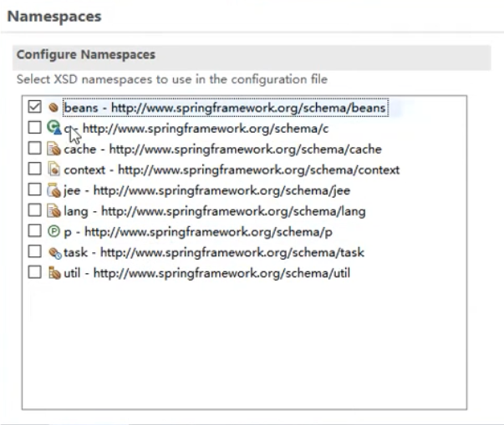Screen dimensions: 504x425
Task: Check the p namespace checkbox
Action: [x=34, y=230]
